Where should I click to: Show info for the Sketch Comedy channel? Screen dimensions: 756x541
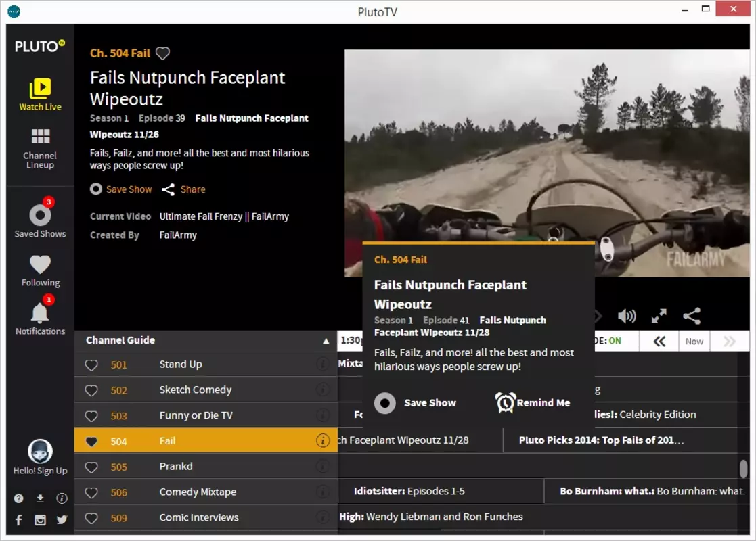coord(323,390)
